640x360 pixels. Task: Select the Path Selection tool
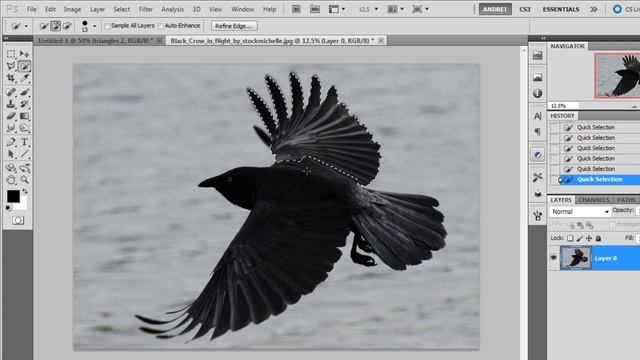(11, 154)
